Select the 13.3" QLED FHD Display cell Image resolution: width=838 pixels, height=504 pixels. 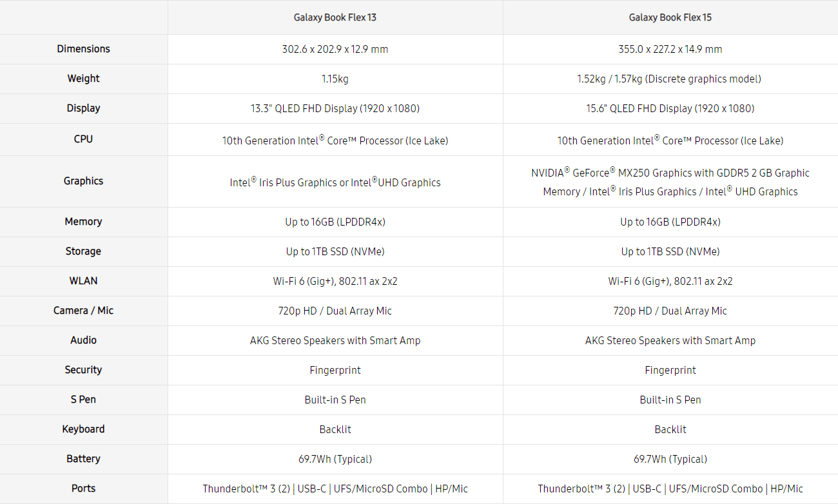point(335,108)
